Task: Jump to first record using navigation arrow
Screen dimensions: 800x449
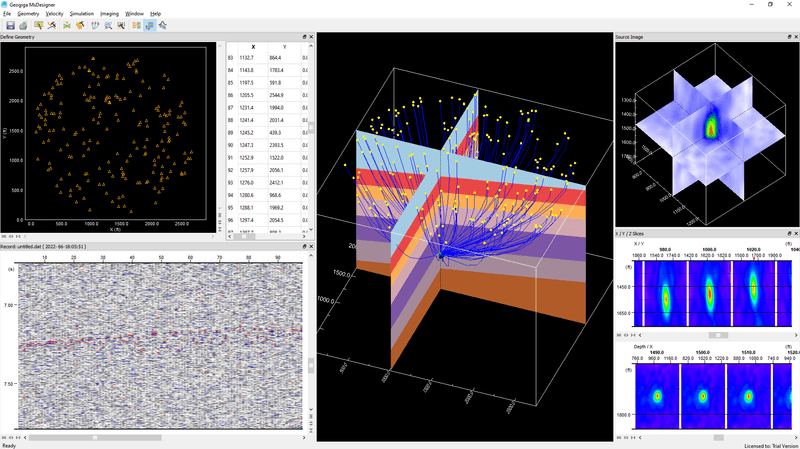Action: point(4,437)
